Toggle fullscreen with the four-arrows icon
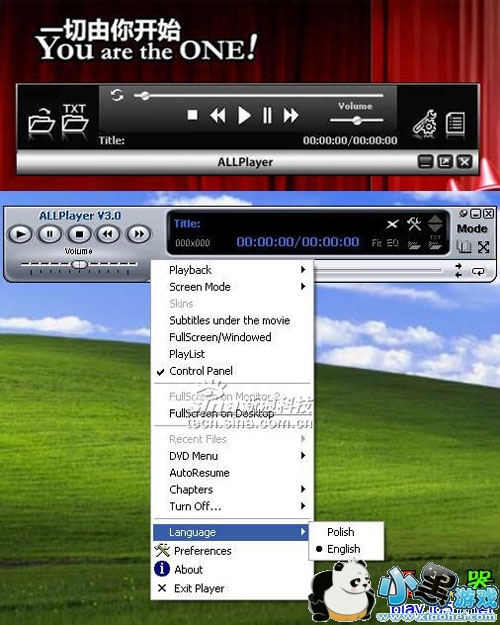This screenshot has height=625, width=500. 484,247
